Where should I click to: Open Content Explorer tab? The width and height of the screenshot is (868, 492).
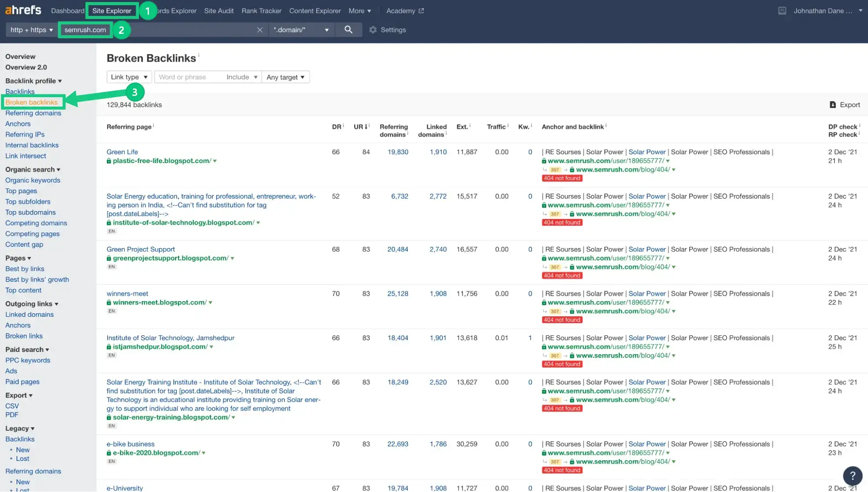315,11
